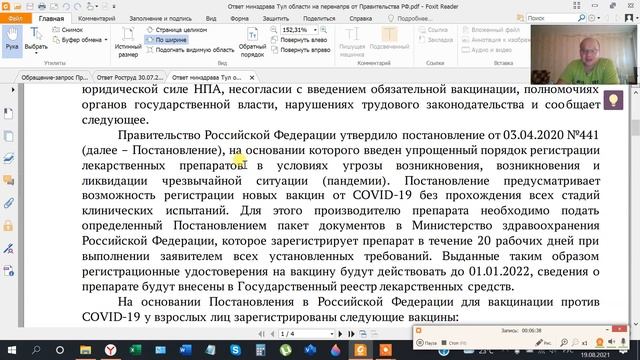Click the purple lightbulb tips icon
The height and width of the screenshot is (360, 640).
pyautogui.click(x=613, y=100)
